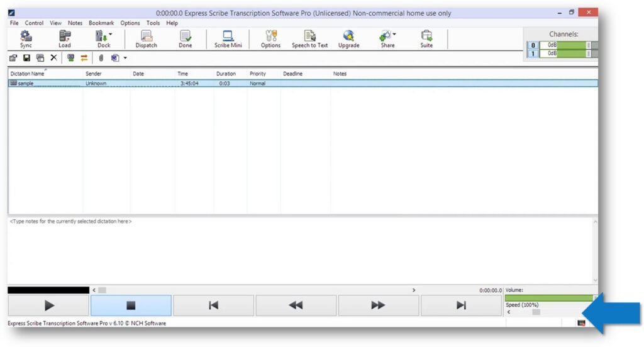
Task: Click the playback position right arrow
Action: 414,290
